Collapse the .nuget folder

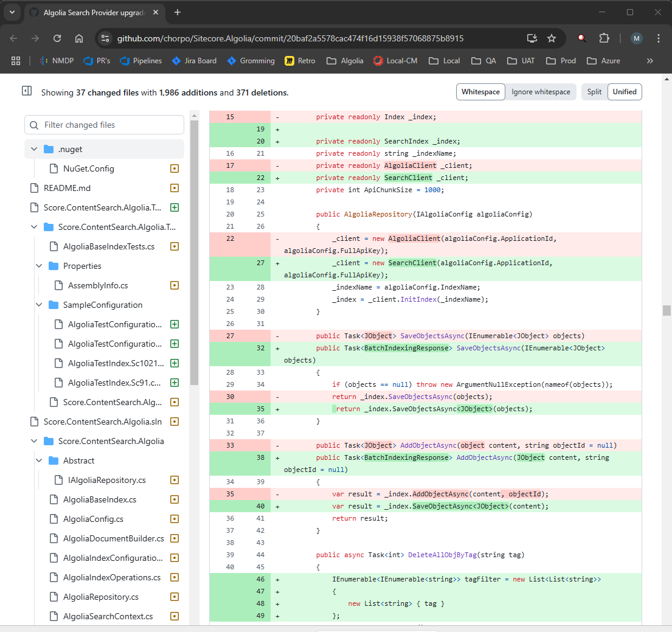(34, 149)
